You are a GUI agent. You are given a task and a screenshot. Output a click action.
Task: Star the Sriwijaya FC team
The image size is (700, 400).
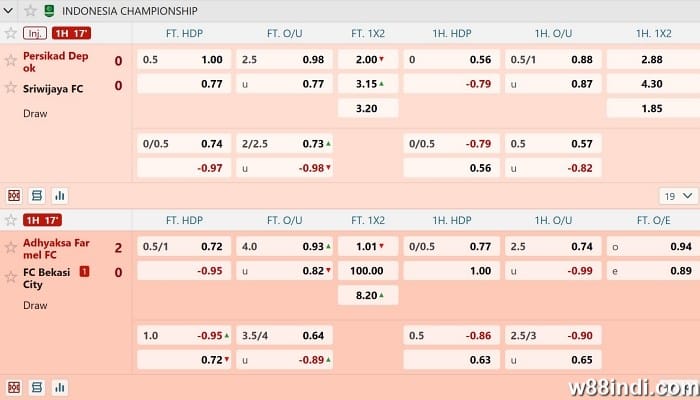click(x=11, y=86)
